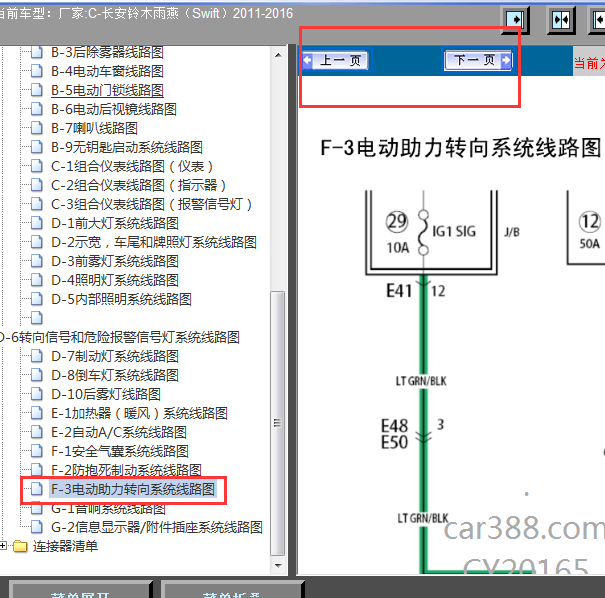Click document icon beside D-5内部照明系统线路图
Viewport: 605px width, 598px height.
point(37,299)
